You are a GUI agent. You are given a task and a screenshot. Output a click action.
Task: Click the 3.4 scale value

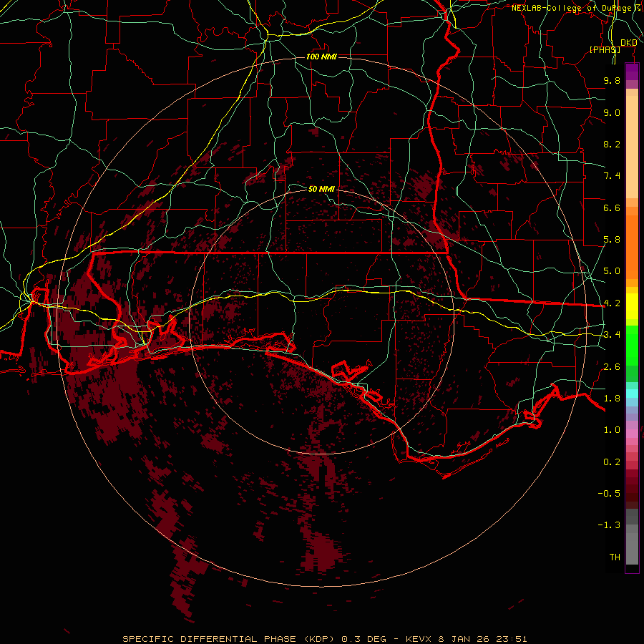coord(612,335)
